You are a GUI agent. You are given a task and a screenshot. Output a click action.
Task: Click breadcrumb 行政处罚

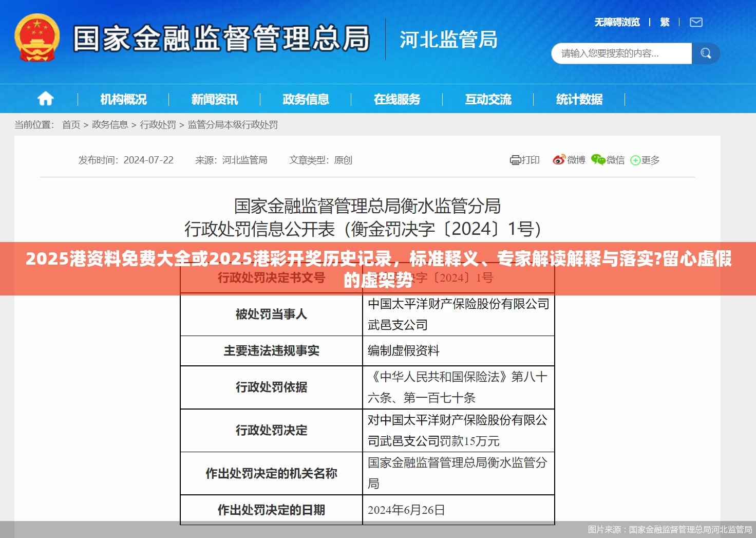(158, 125)
